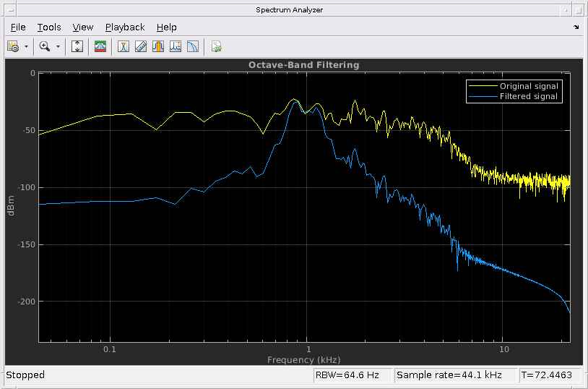Click the window menu button in title bar

tap(11, 10)
